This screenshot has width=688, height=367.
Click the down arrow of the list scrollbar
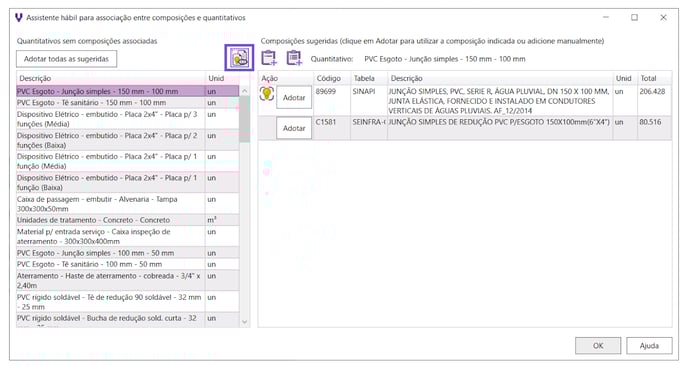[245, 322]
